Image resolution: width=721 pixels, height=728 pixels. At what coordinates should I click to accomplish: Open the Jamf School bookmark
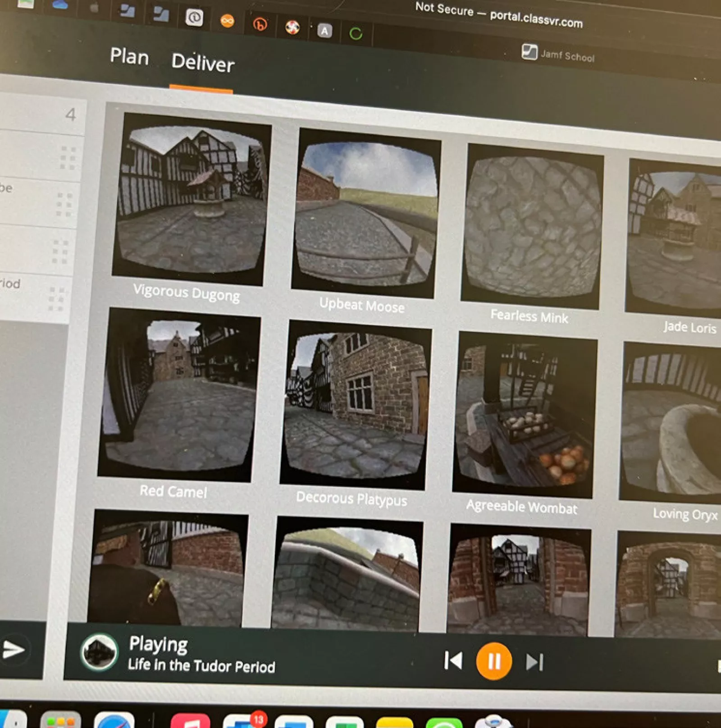(558, 54)
